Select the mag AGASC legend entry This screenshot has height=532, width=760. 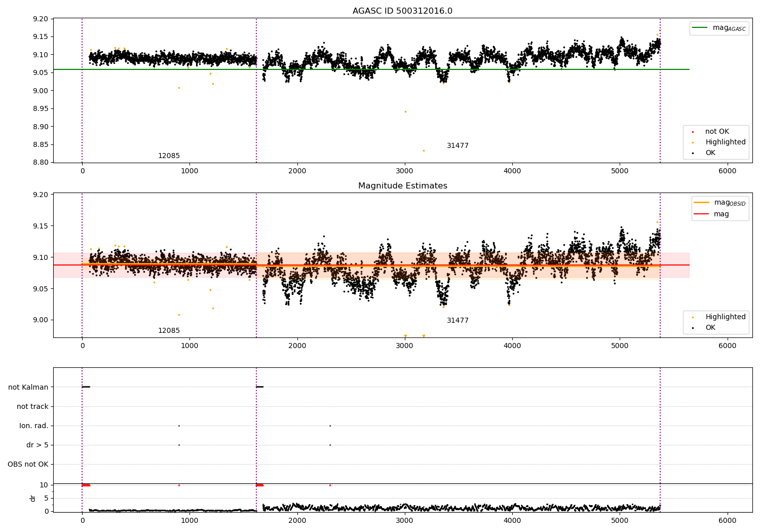(x=719, y=28)
